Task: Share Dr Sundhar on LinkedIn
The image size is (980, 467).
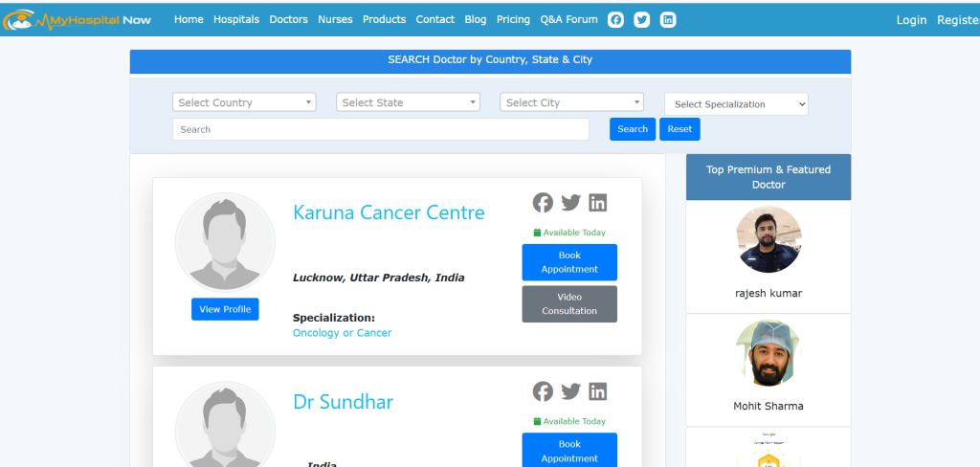Action: [597, 391]
